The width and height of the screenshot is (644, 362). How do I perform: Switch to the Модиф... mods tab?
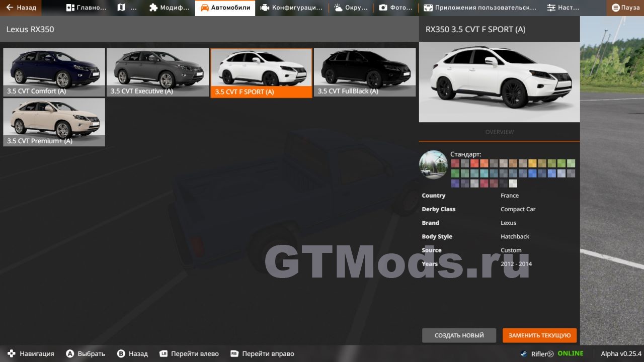(170, 8)
